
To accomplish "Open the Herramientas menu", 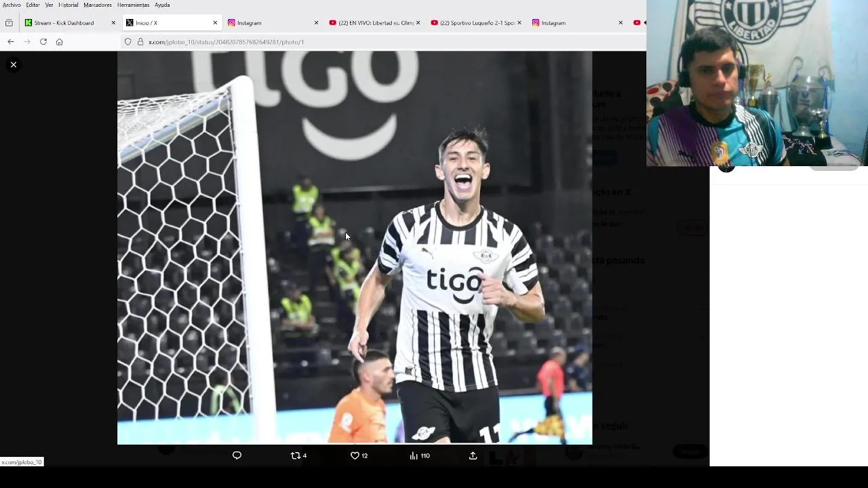I will coord(133,5).
